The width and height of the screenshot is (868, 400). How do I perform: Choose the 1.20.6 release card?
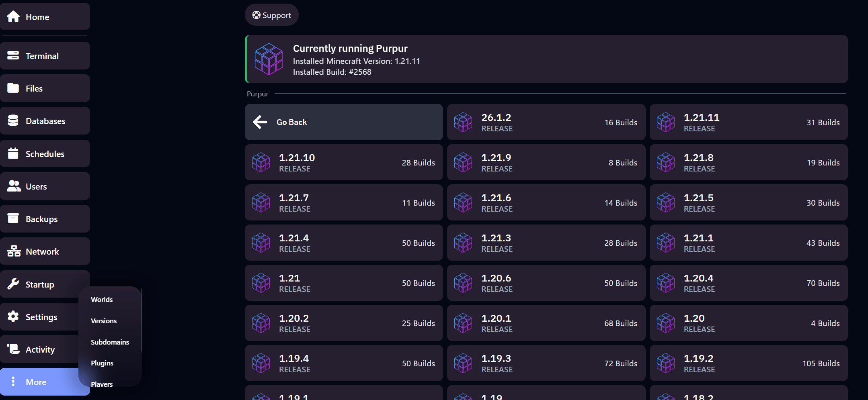click(x=546, y=283)
